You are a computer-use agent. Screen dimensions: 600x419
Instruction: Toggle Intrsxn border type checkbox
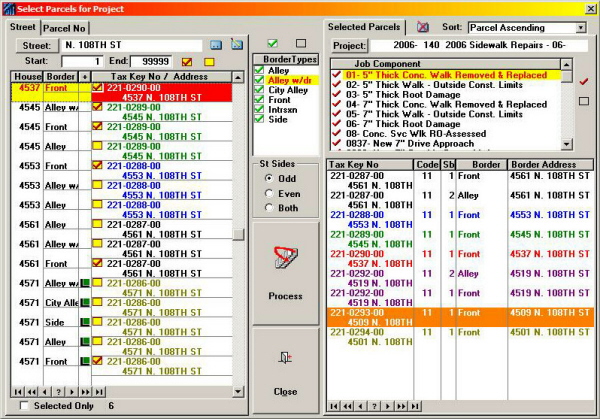(259, 109)
